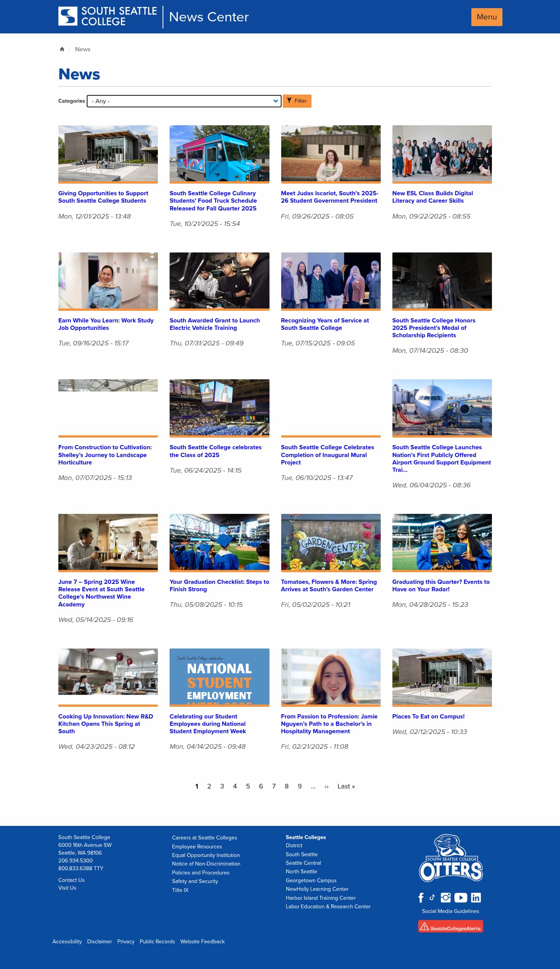Go to pagination page 9
Viewport: 560px width, 969px height.
pos(299,786)
